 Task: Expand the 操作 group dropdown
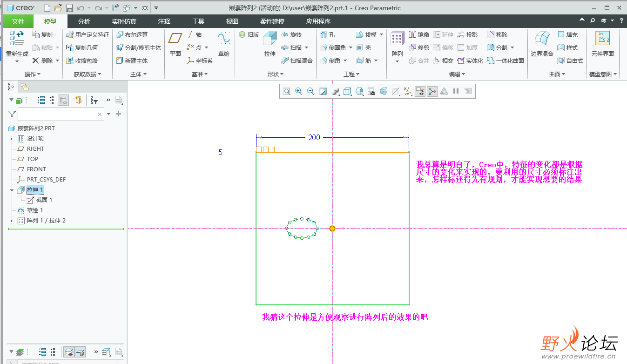(33, 74)
